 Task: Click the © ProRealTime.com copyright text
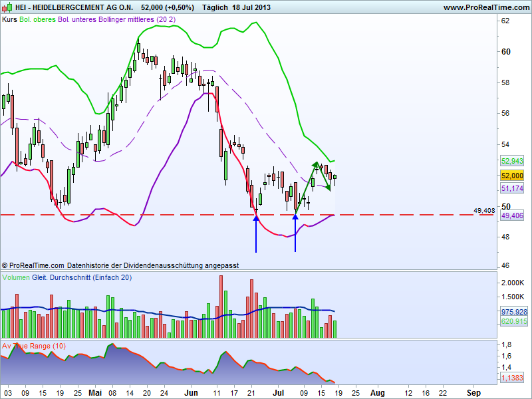33,265
